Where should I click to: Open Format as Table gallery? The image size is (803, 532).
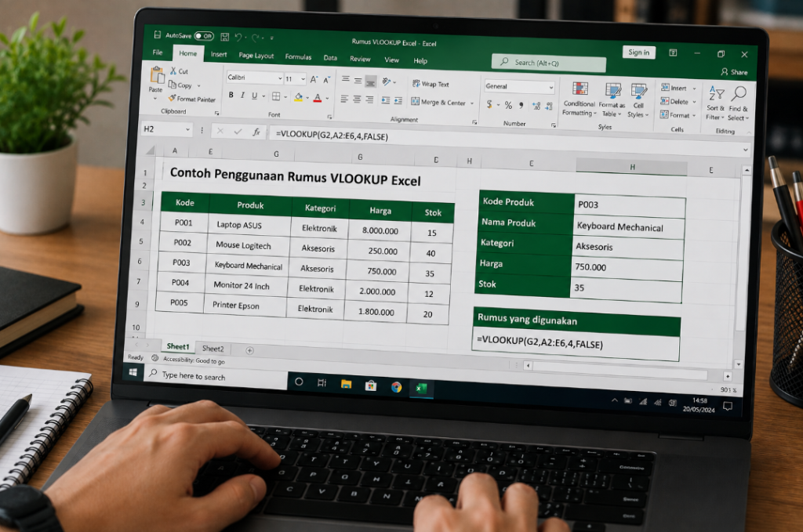click(612, 100)
